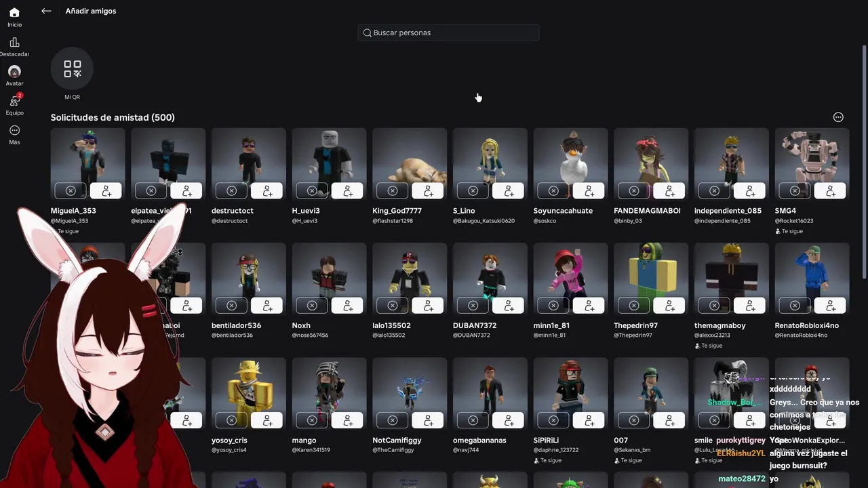The width and height of the screenshot is (868, 488).
Task: Open the S_Lino profile name
Action: coord(464,211)
